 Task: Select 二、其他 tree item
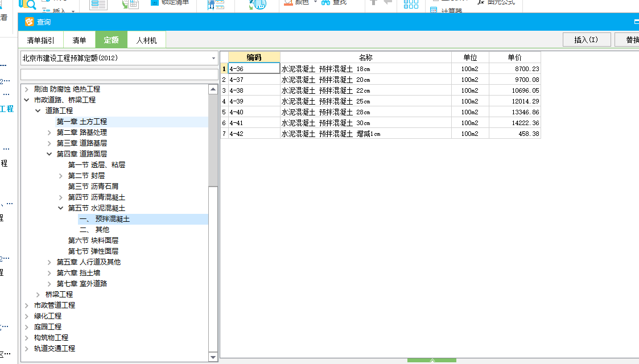(94, 230)
